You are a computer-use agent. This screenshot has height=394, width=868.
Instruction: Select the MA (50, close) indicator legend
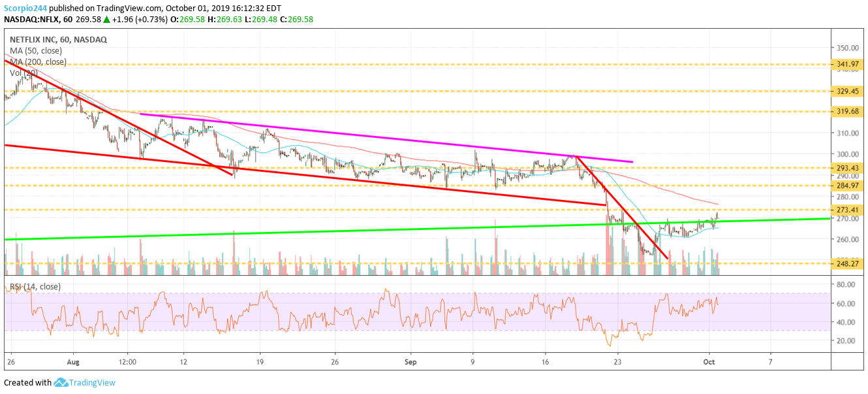36,50
